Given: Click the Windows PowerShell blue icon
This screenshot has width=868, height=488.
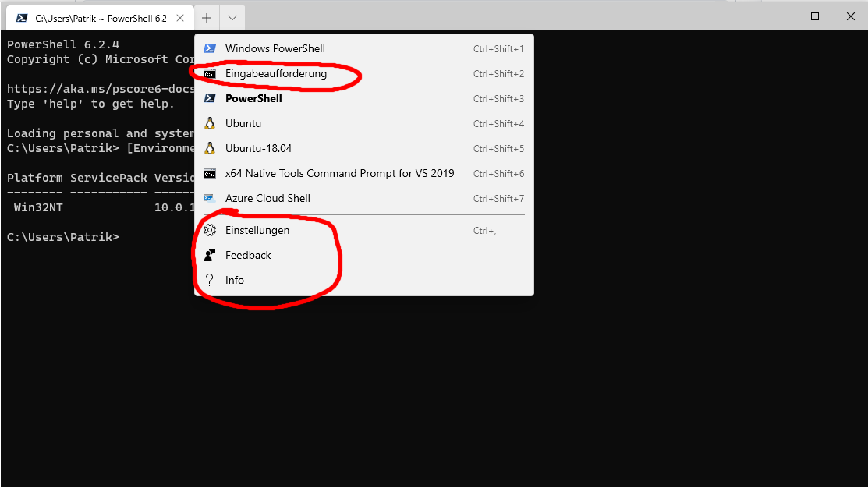Looking at the screenshot, I should pyautogui.click(x=210, y=48).
